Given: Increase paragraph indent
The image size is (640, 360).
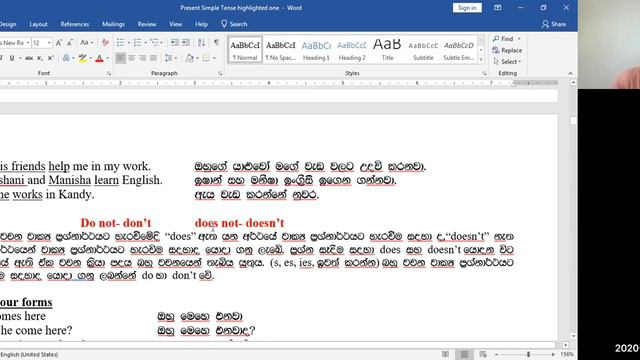Looking at the screenshot, I should click(x=186, y=42).
